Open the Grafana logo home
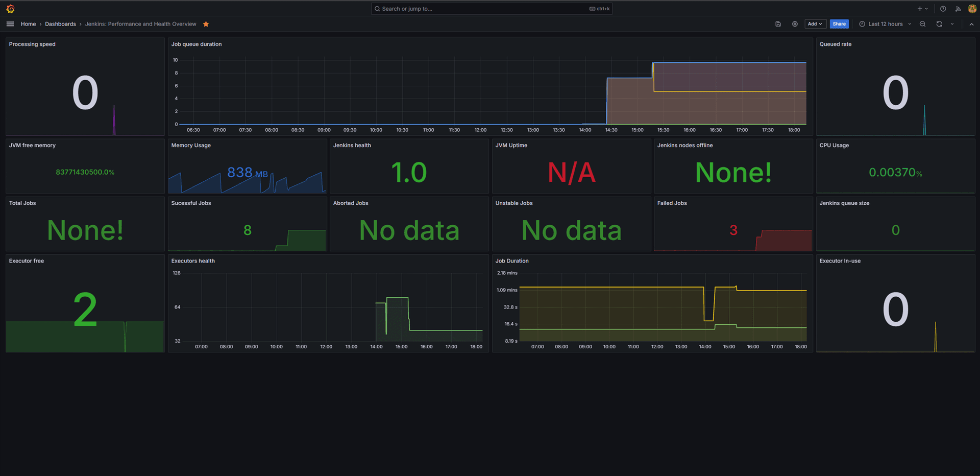The image size is (980, 476). click(x=10, y=9)
